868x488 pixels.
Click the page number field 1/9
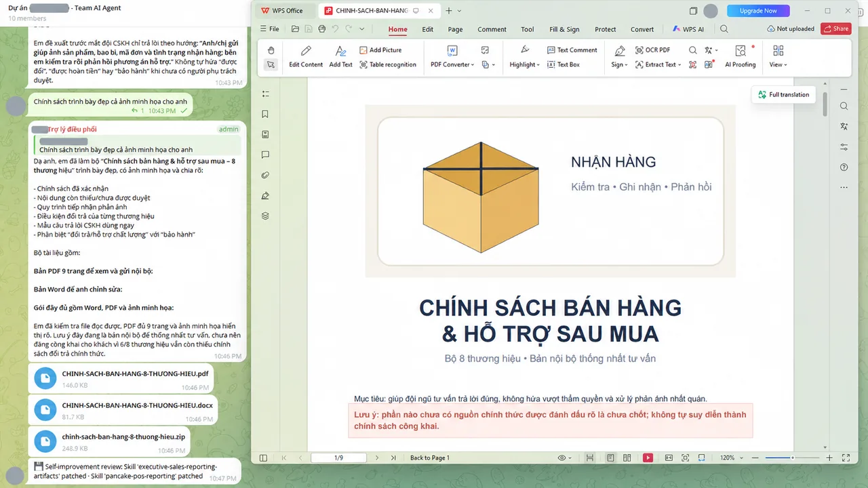pyautogui.click(x=339, y=457)
